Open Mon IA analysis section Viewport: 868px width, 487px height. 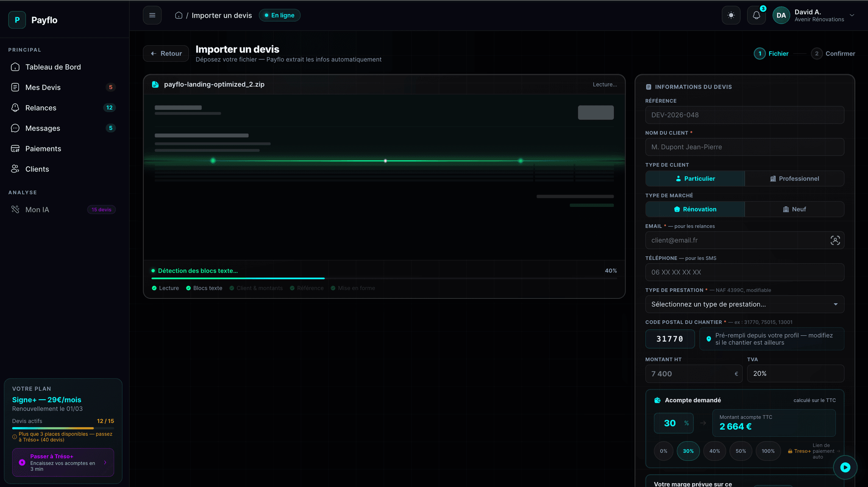[x=64, y=209]
